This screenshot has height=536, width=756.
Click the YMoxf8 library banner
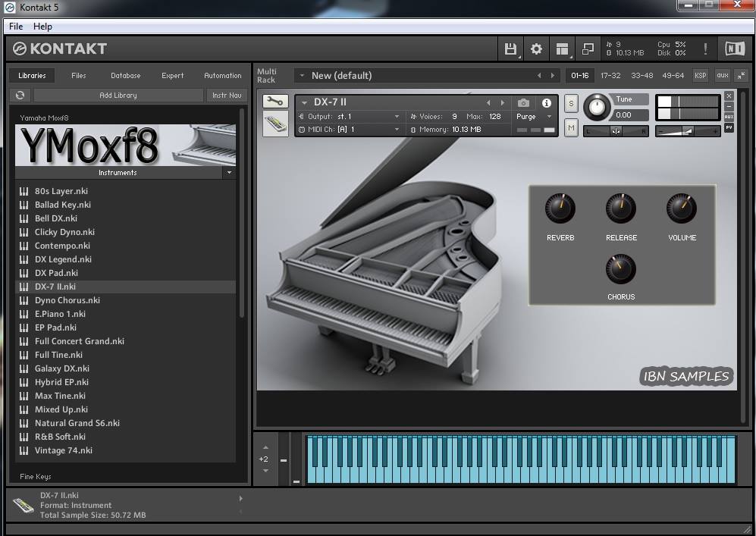point(125,145)
